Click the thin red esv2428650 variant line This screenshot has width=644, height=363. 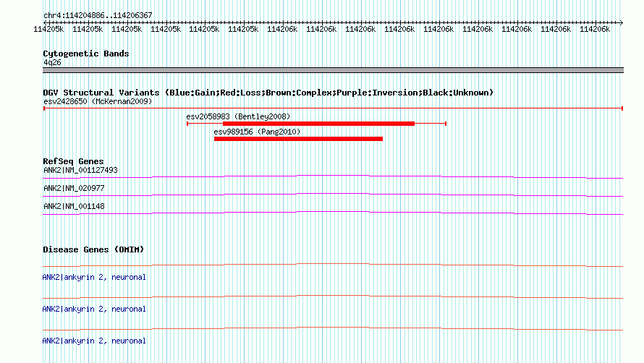tap(333, 108)
